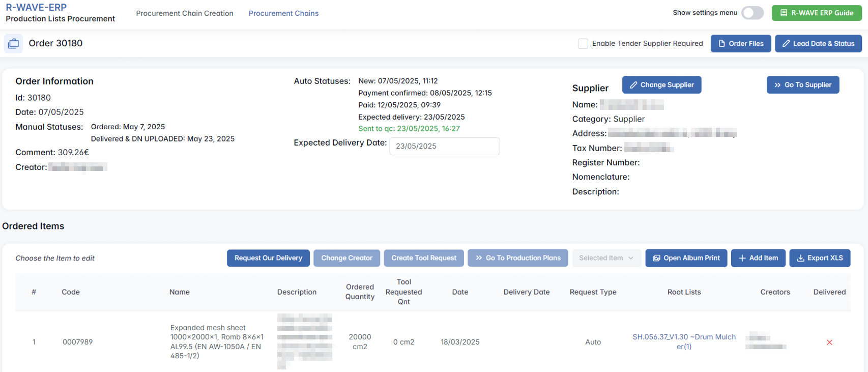868x372 pixels.
Task: Expand the Selected Item dropdown
Action: pos(606,258)
